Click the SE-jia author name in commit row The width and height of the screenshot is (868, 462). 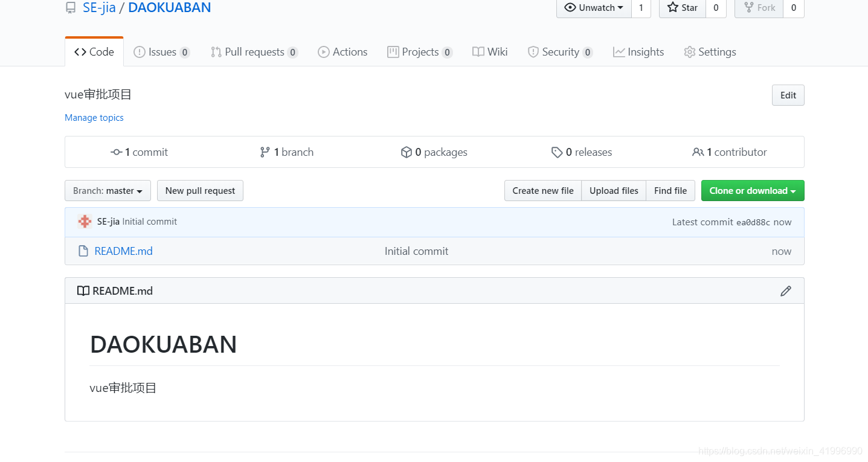(108, 222)
